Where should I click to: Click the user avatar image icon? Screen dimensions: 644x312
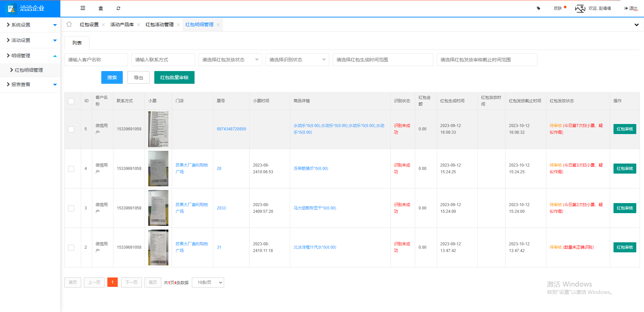click(x=580, y=8)
